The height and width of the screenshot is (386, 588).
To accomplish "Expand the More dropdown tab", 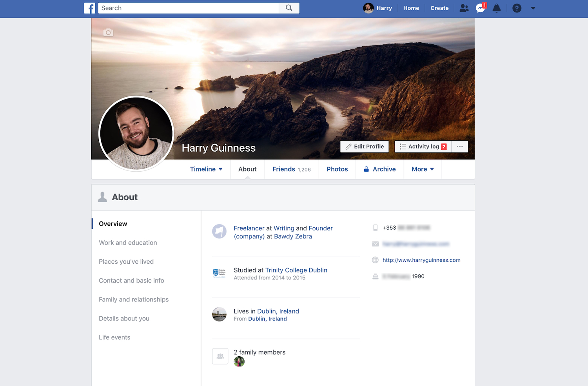I will pos(423,169).
